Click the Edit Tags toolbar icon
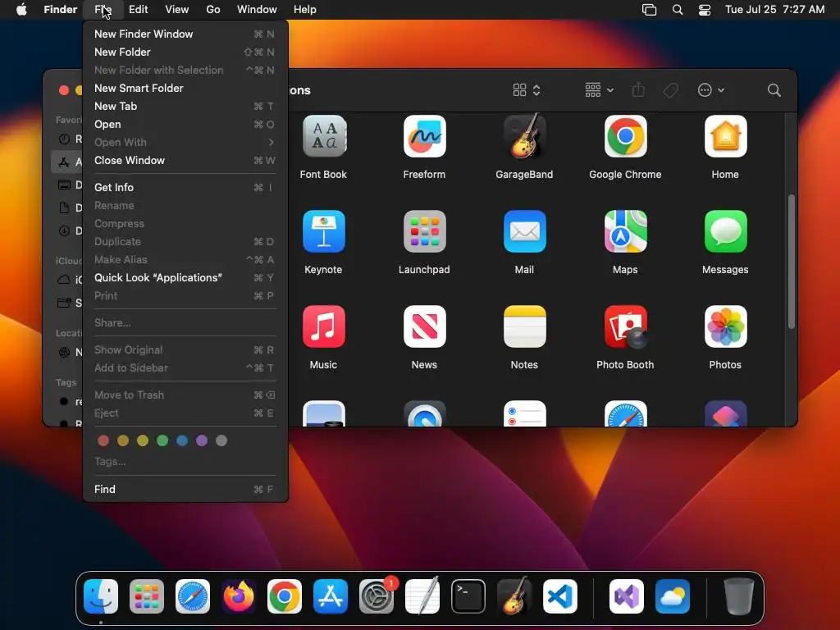The height and width of the screenshot is (630, 840). tap(670, 90)
